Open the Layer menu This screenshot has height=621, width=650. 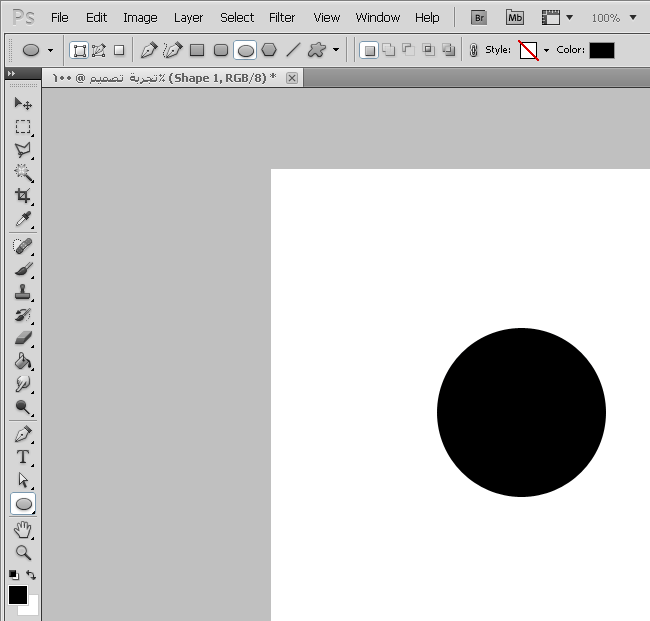coord(188,18)
